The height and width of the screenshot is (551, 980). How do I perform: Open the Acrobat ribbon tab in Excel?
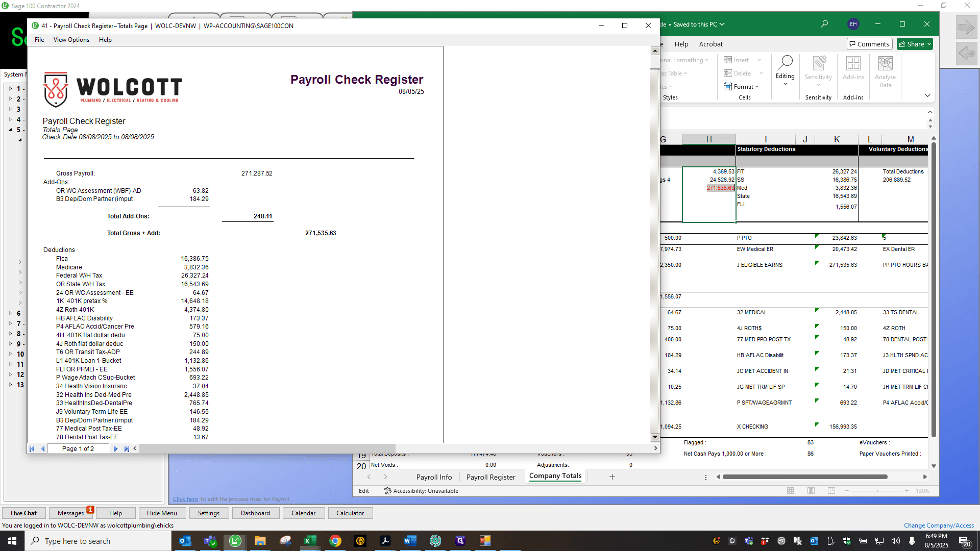[x=710, y=44]
